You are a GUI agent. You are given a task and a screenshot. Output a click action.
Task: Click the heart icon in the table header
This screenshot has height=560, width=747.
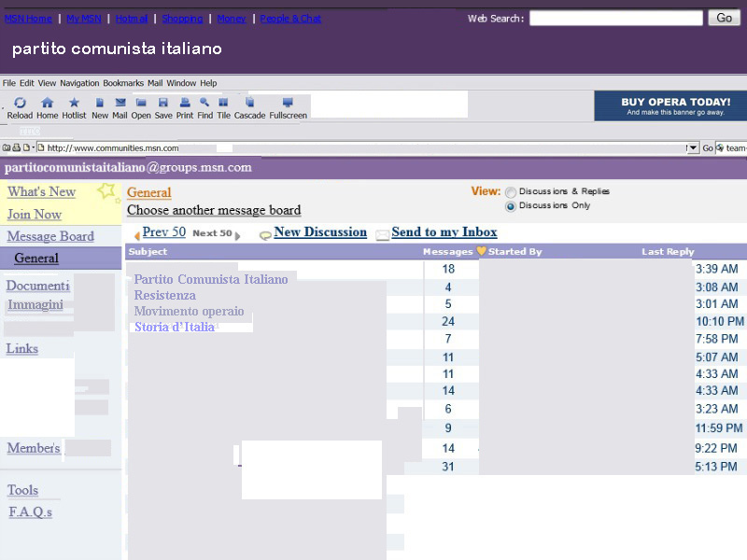(481, 251)
